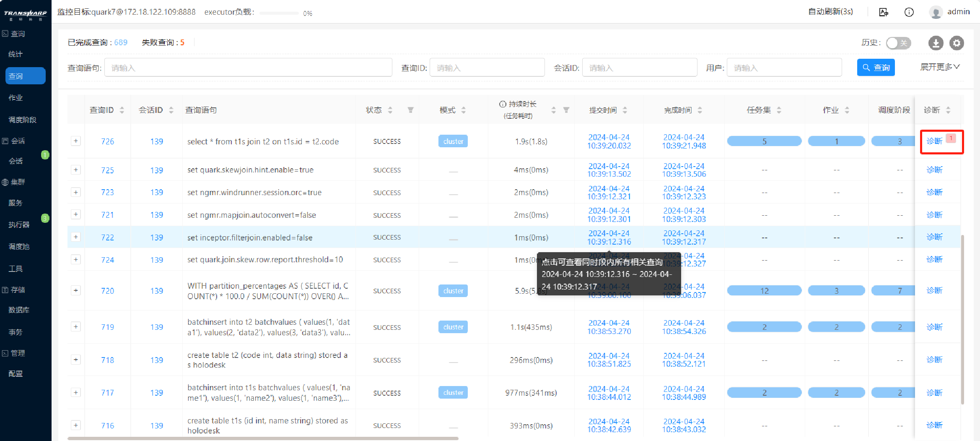Click the failed query count 5
The width and height of the screenshot is (980, 441).
(x=182, y=42)
